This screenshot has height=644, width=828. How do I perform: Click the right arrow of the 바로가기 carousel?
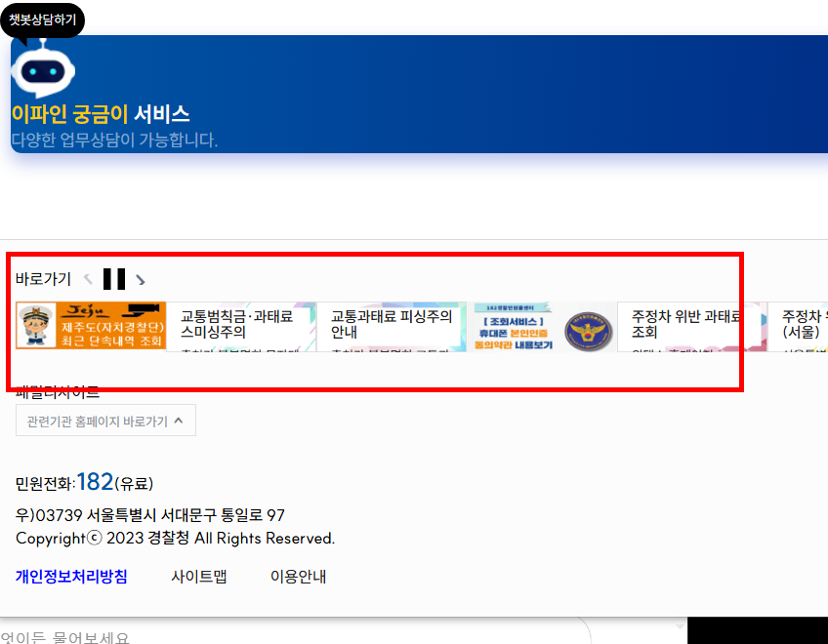[x=139, y=279]
